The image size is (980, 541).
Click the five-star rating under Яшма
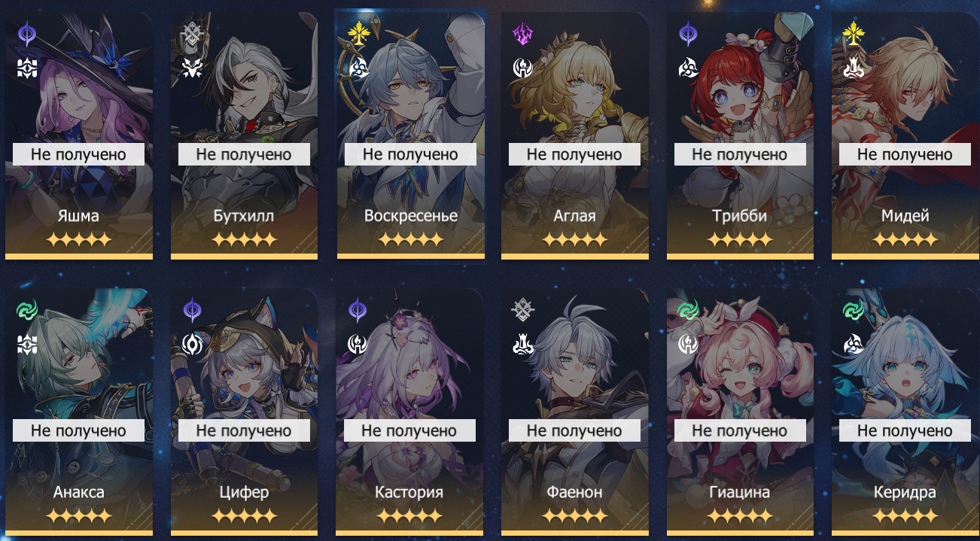click(x=78, y=240)
